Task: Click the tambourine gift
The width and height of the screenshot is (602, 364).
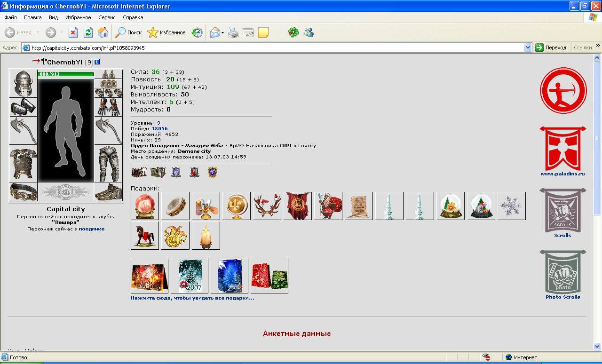Action: (x=175, y=206)
